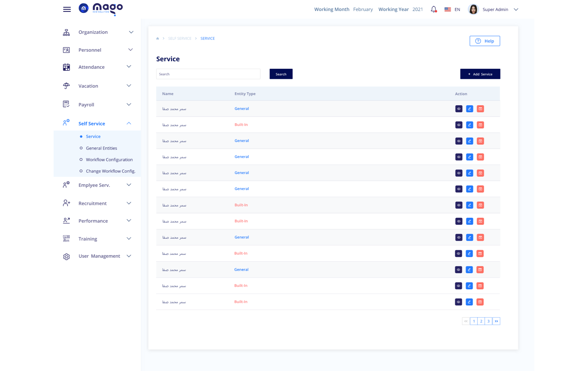Delete the first service row
The width and height of the screenshot is (588, 371).
tap(480, 109)
